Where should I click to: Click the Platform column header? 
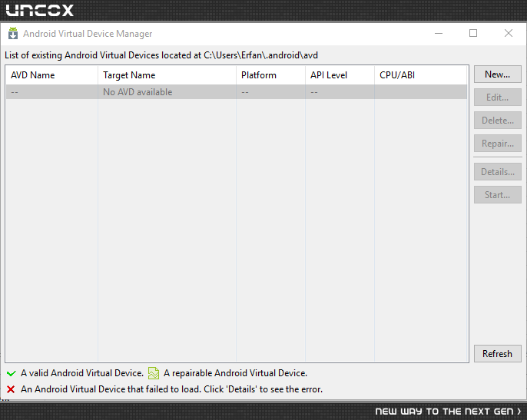point(271,75)
